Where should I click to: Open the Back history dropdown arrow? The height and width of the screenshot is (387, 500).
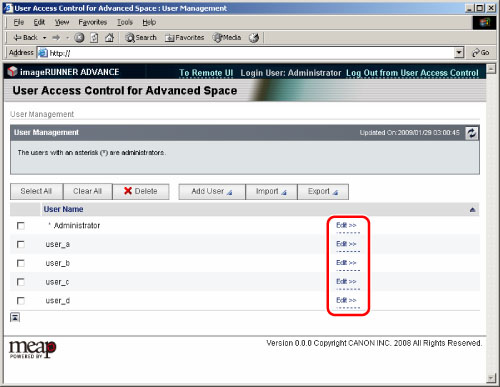tap(44, 38)
